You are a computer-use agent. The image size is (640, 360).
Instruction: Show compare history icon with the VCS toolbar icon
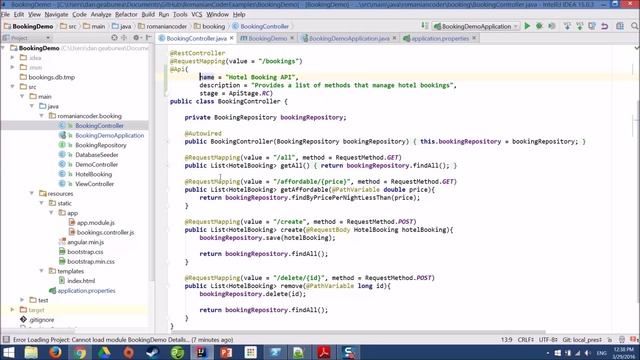click(x=592, y=26)
